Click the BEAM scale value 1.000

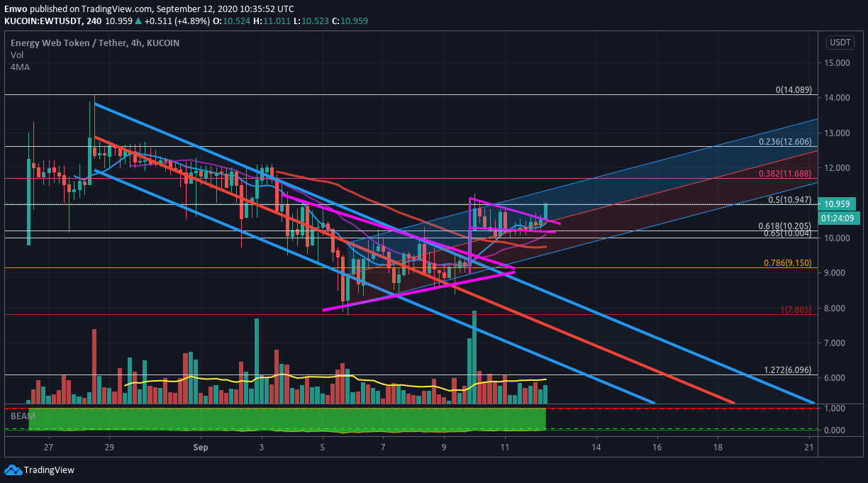click(x=835, y=409)
